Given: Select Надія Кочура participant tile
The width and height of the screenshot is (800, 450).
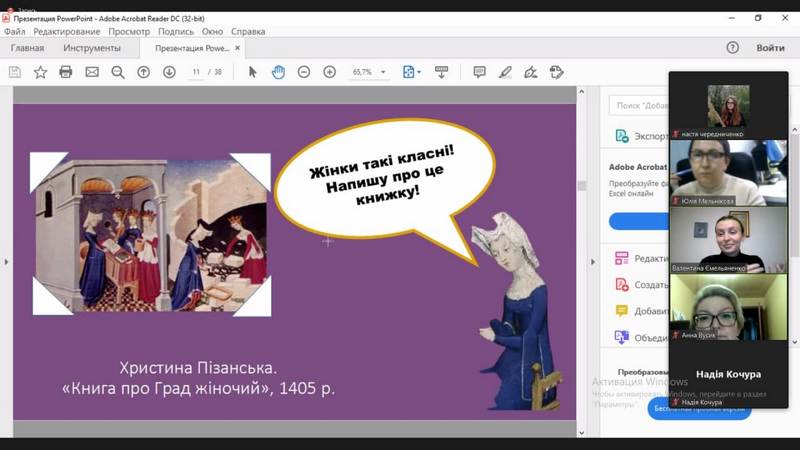Looking at the screenshot, I should point(729,374).
